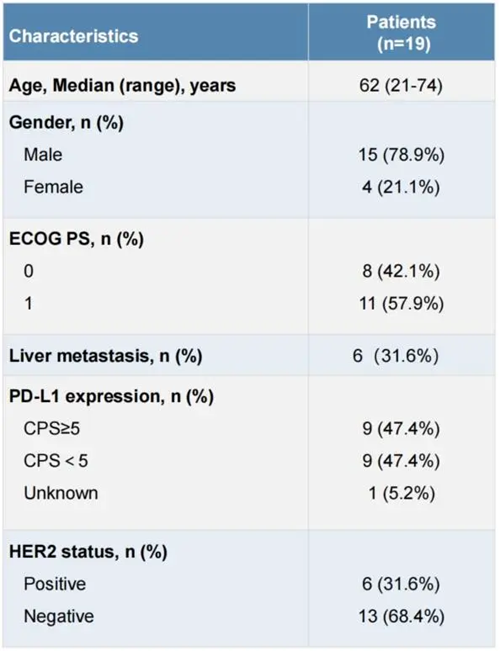The width and height of the screenshot is (500, 651).
Task: Select the Unknown row label
Action: pos(61,493)
